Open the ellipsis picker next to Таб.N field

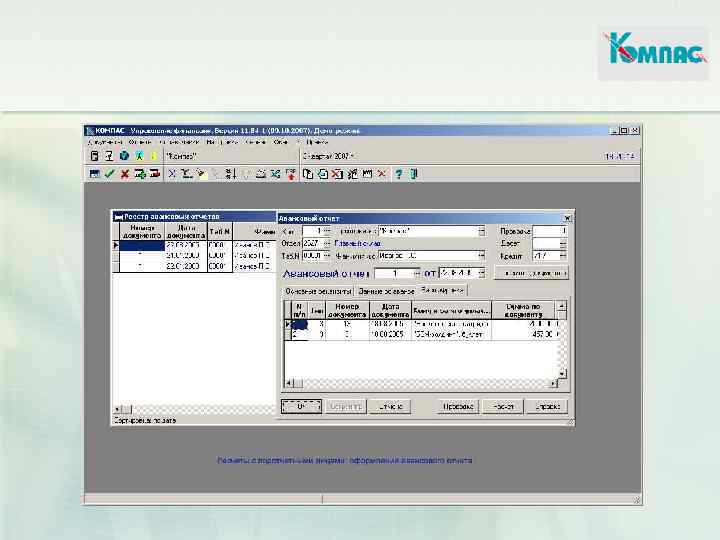click(326, 255)
